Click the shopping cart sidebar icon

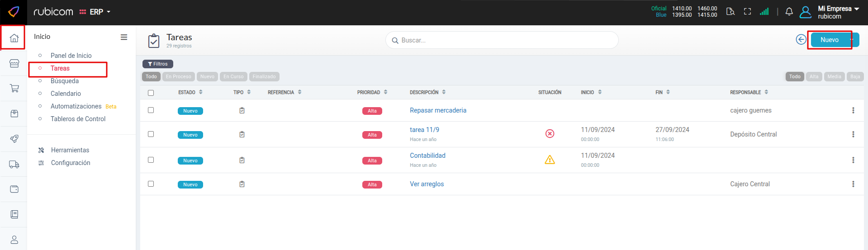(14, 88)
